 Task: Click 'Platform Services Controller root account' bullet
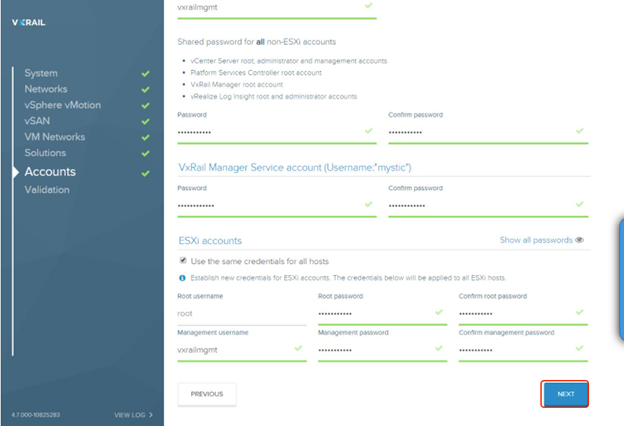(x=256, y=73)
